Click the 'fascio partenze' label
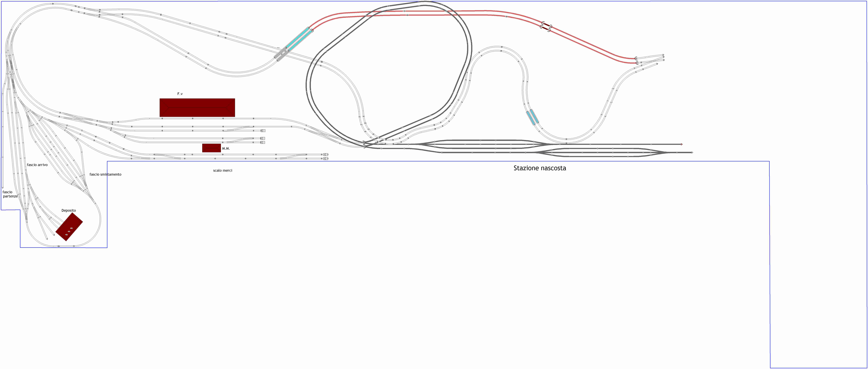Image resolution: width=868 pixels, height=369 pixels. [10, 194]
